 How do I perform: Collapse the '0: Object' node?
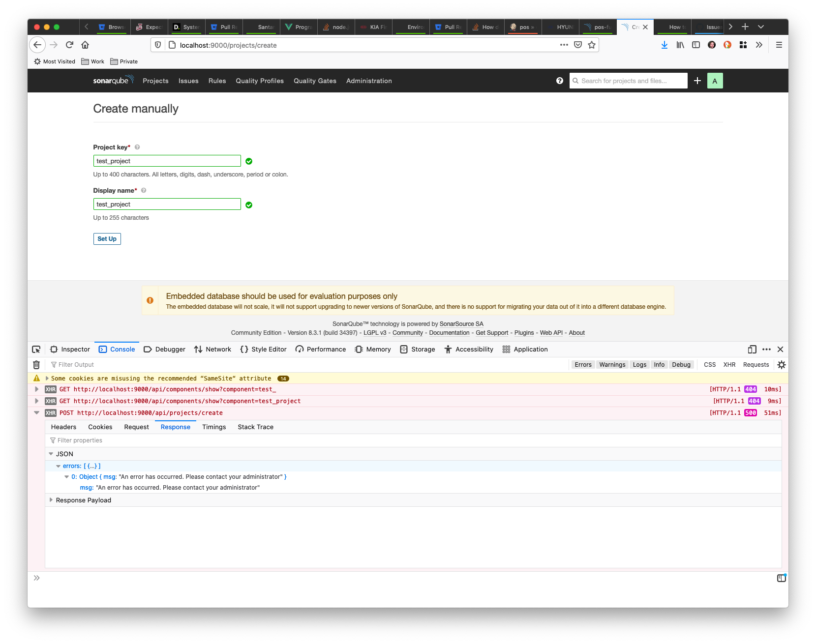click(x=67, y=477)
